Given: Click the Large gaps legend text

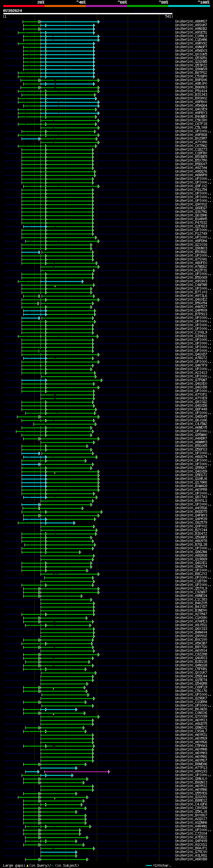Looking at the screenshot, I should coord(41,865).
